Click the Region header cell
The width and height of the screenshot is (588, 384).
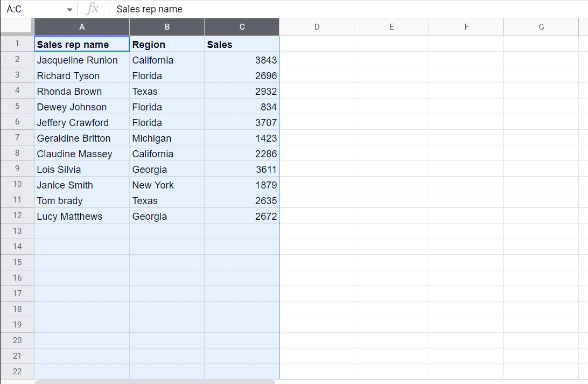pyautogui.click(x=167, y=45)
